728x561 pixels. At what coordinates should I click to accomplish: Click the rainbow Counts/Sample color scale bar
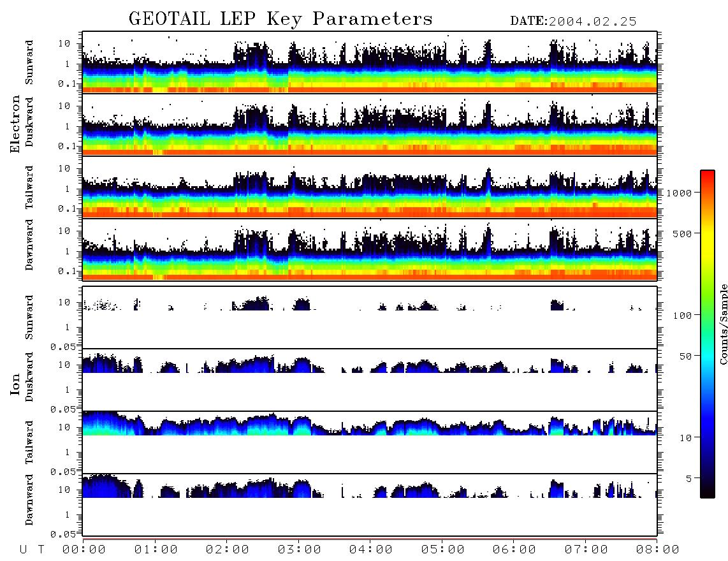pyautogui.click(x=707, y=334)
